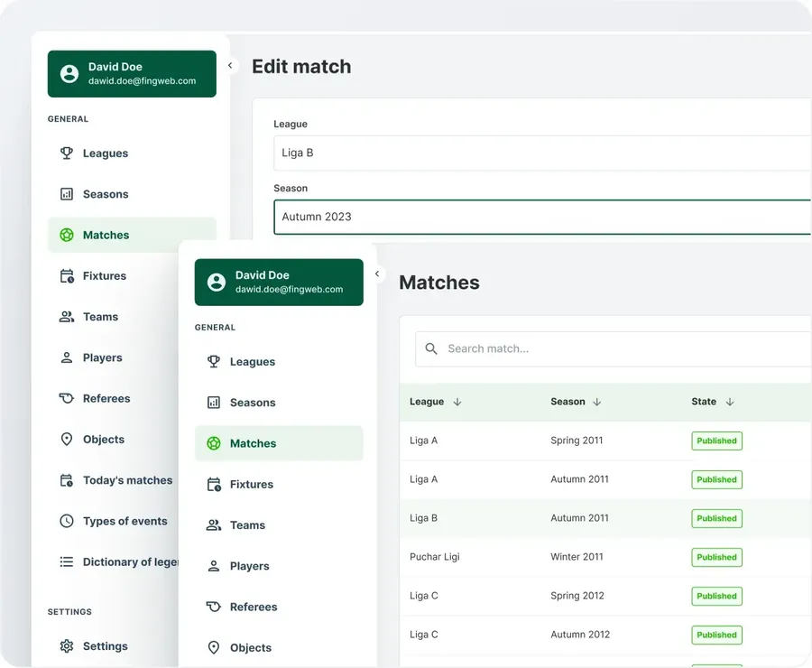Open Players in the front sidebar
Image resolution: width=812 pixels, height=668 pixels.
tap(250, 566)
